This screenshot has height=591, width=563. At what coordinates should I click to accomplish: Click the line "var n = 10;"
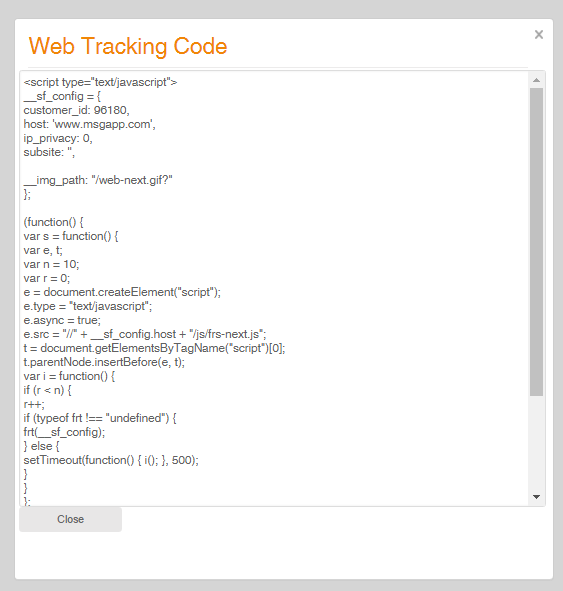pyautogui.click(x=51, y=264)
